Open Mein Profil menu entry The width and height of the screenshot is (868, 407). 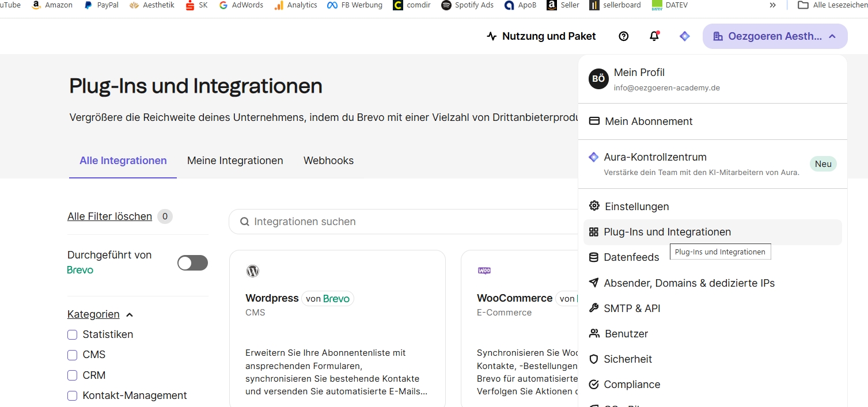[712, 79]
